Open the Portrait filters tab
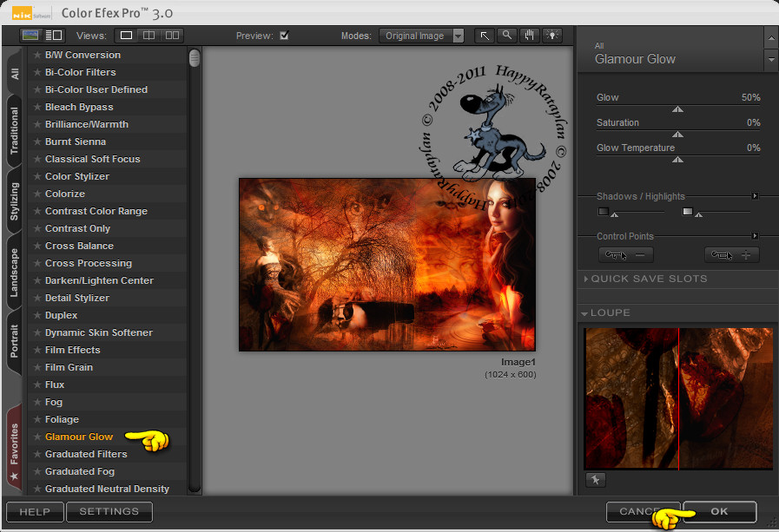 (x=15, y=341)
